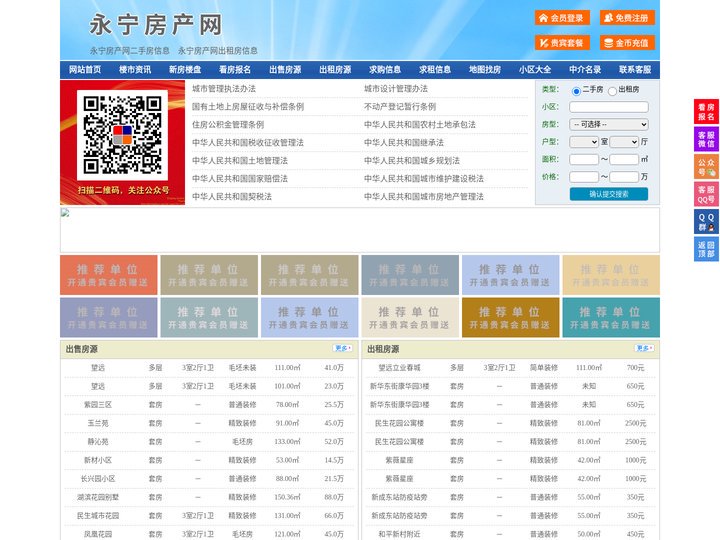Open the 紫园三区 sale listing
Viewport: 720px width, 540px height.
(x=98, y=405)
